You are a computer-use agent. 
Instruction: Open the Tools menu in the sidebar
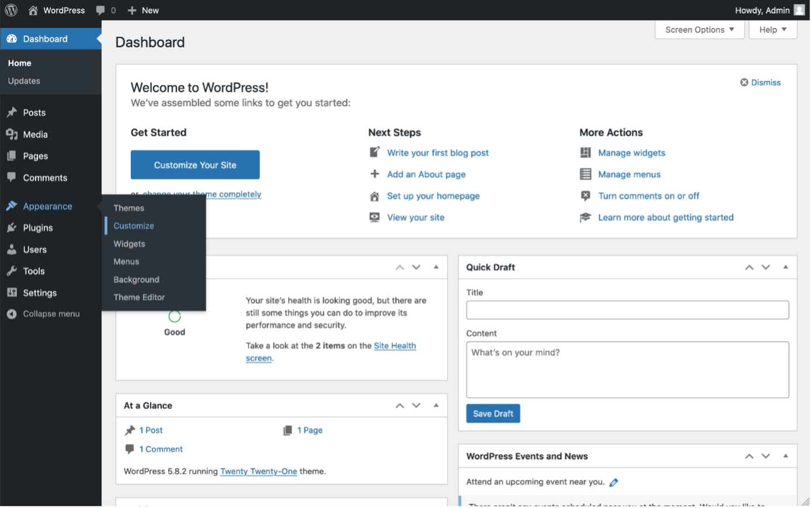(x=34, y=271)
